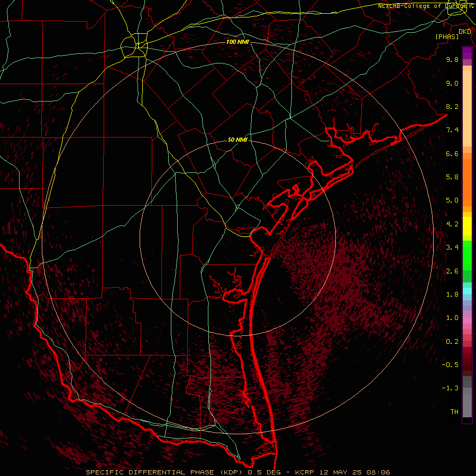Click the '2.6' scale value
Viewport: 476px width, 476px height.
[x=452, y=271]
